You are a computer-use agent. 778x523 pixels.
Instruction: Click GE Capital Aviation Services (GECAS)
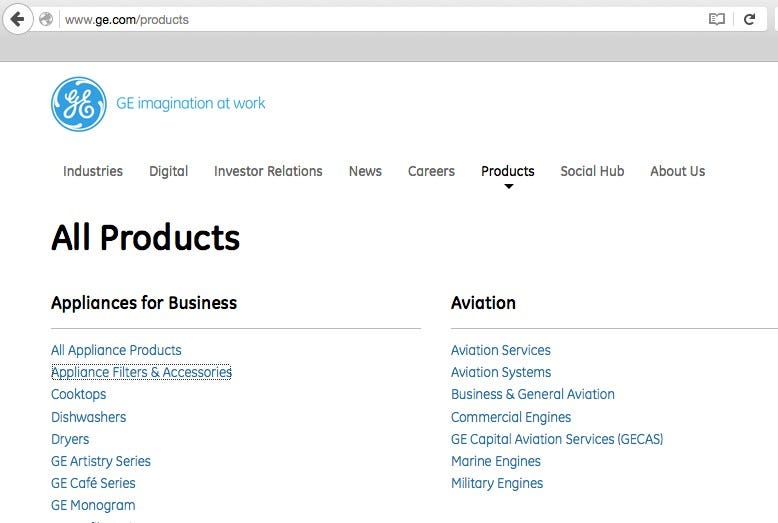pyautogui.click(x=557, y=439)
